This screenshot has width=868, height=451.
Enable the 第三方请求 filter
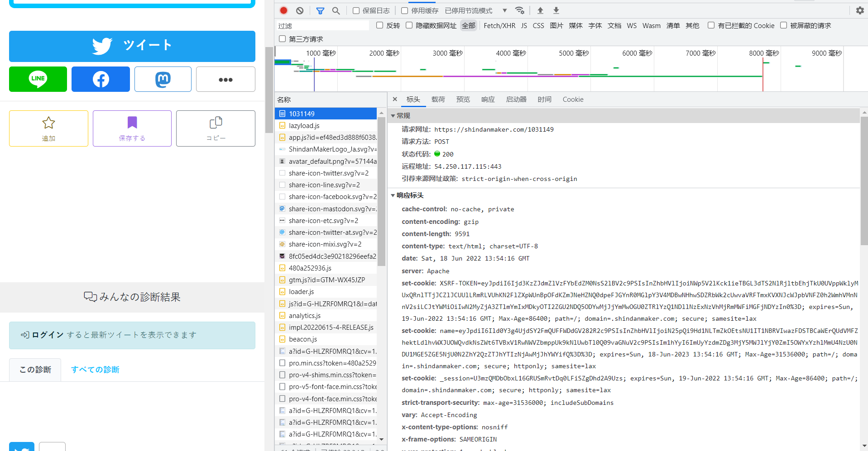click(282, 39)
